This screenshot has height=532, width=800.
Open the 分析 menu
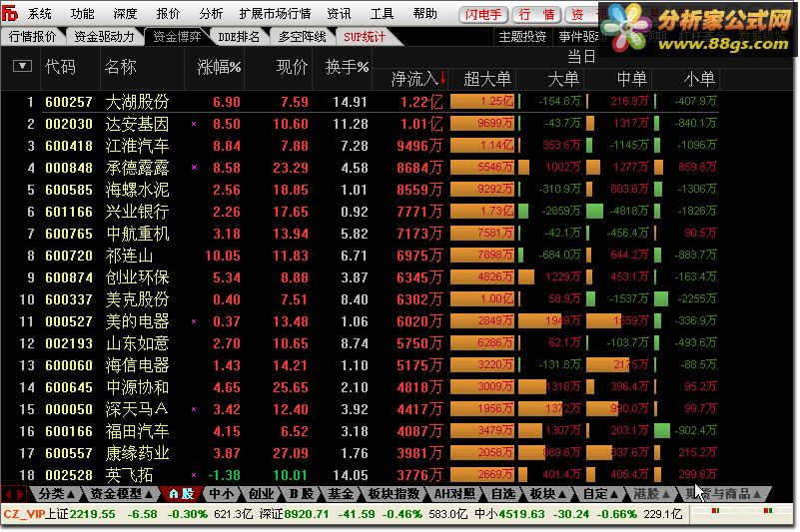(x=211, y=14)
